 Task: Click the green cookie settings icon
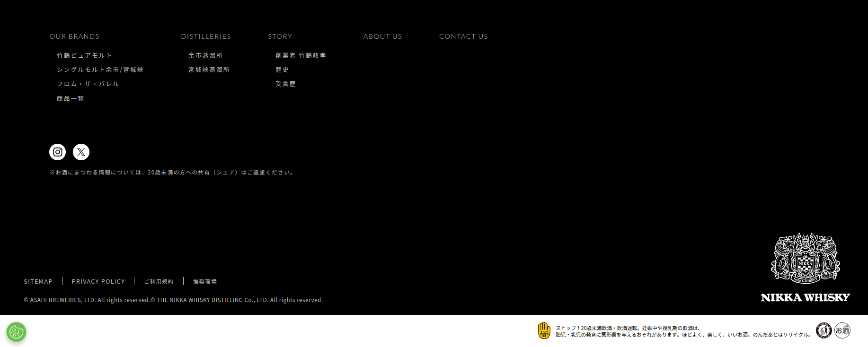tap(16, 332)
